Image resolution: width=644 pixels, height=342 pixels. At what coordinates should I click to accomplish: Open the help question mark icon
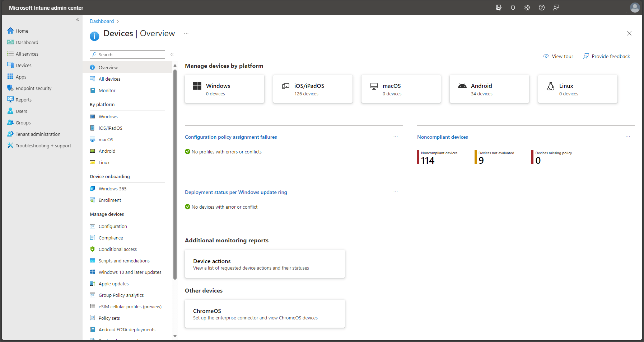[542, 7]
